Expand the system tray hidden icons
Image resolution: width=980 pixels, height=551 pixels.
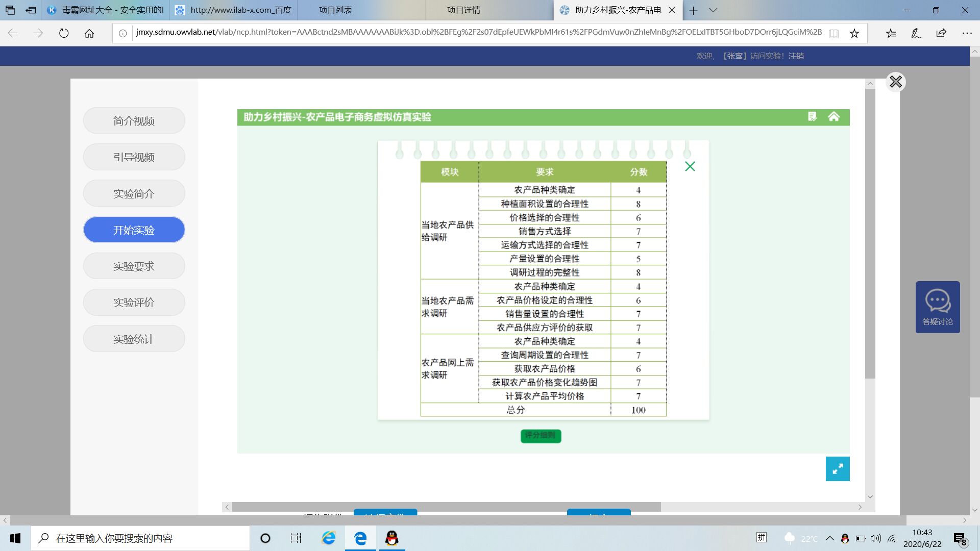point(829,538)
